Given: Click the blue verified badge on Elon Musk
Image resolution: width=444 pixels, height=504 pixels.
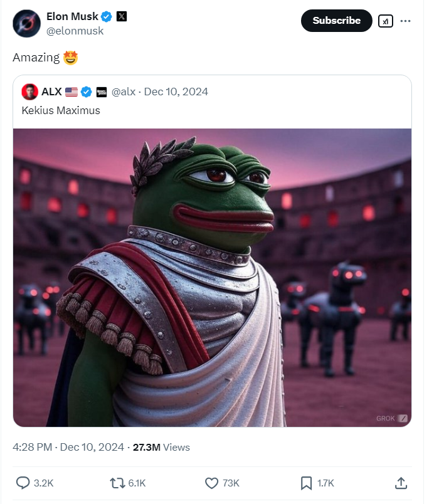Looking at the screenshot, I should pos(107,16).
